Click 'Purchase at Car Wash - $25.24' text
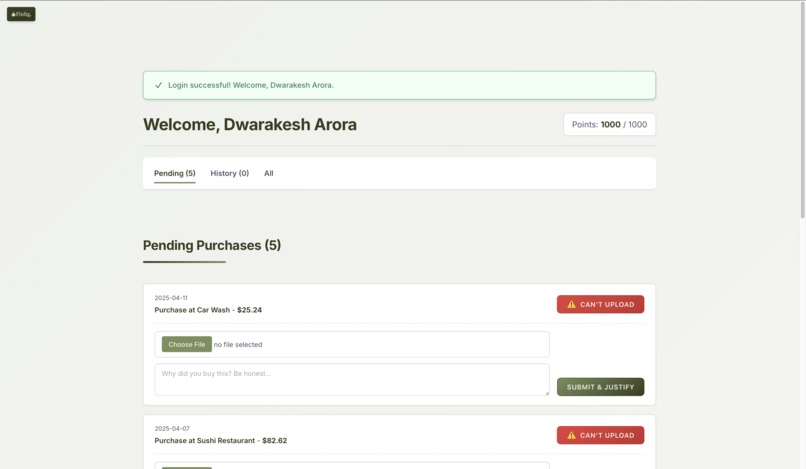806x469 pixels. 208,310
